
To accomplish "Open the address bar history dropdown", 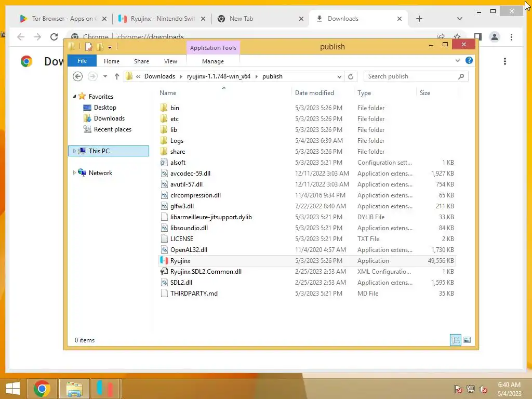I will point(339,77).
